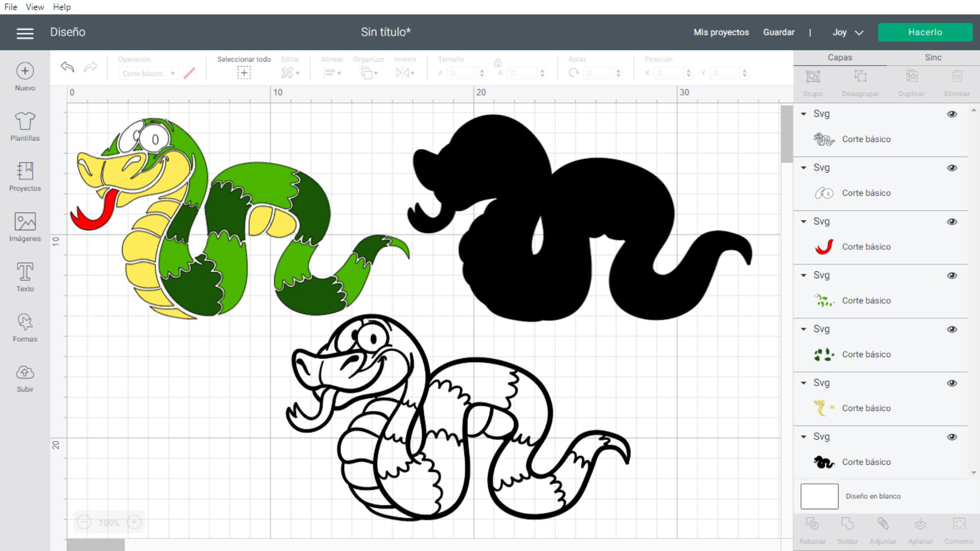This screenshot has height=551, width=980.
Task: Open the Imágenes panel
Action: (x=24, y=225)
